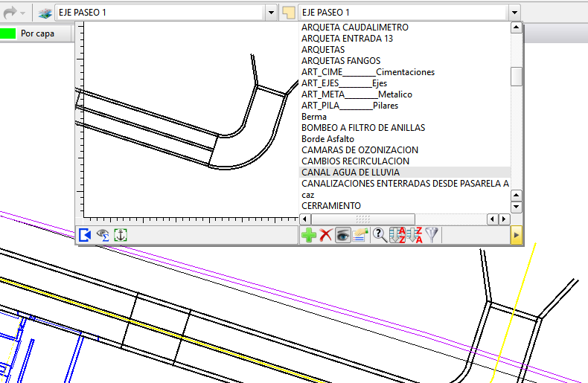Select ARQUETA CAUDALIMETRO layer

(405, 28)
